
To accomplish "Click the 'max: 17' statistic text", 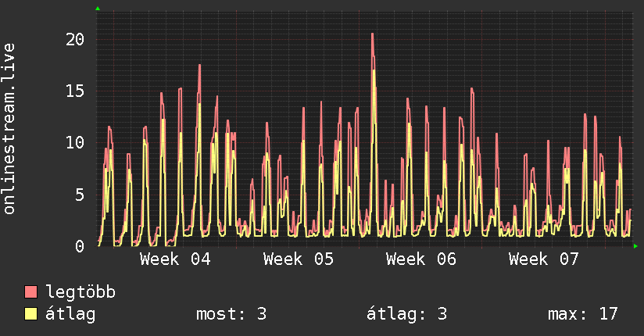I will click(583, 314).
